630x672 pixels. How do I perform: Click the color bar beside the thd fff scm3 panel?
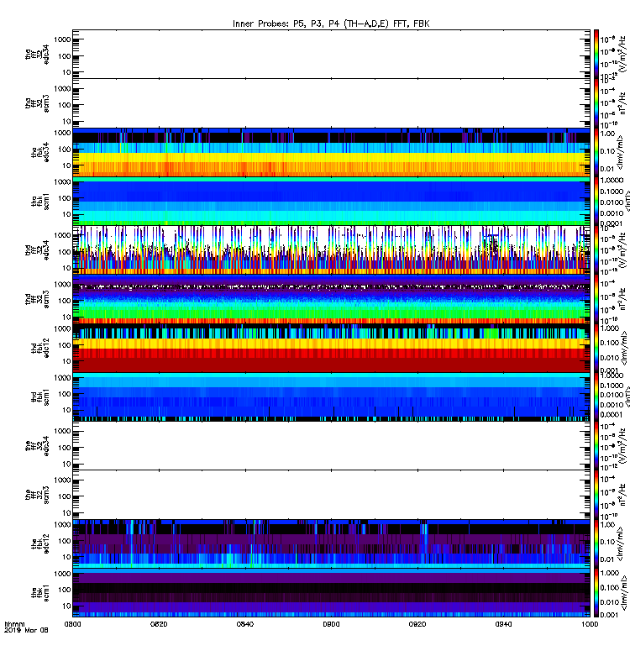coord(596,299)
